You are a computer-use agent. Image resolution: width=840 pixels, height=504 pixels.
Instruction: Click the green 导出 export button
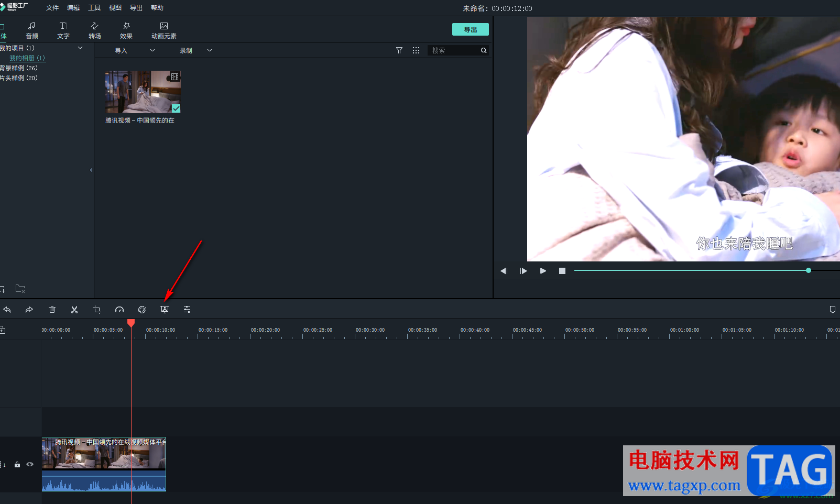tap(471, 29)
